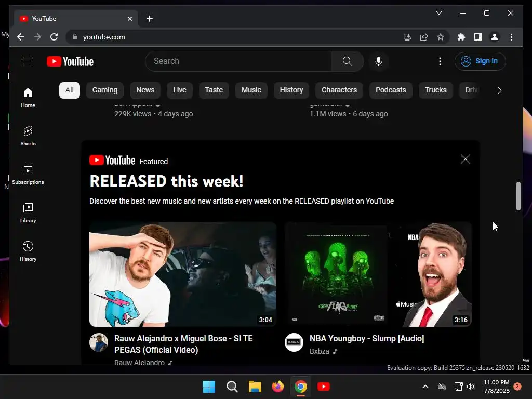Open the Chrome three-dot menu
532x399 pixels.
[x=511, y=37]
